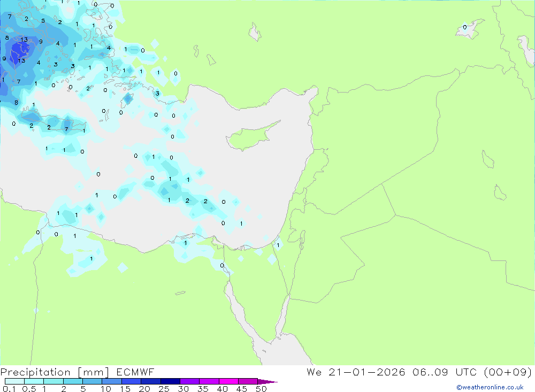This screenshot has width=535, height=392.
Task: Click the '30' legend scale label
Action: pyautogui.click(x=183, y=389)
